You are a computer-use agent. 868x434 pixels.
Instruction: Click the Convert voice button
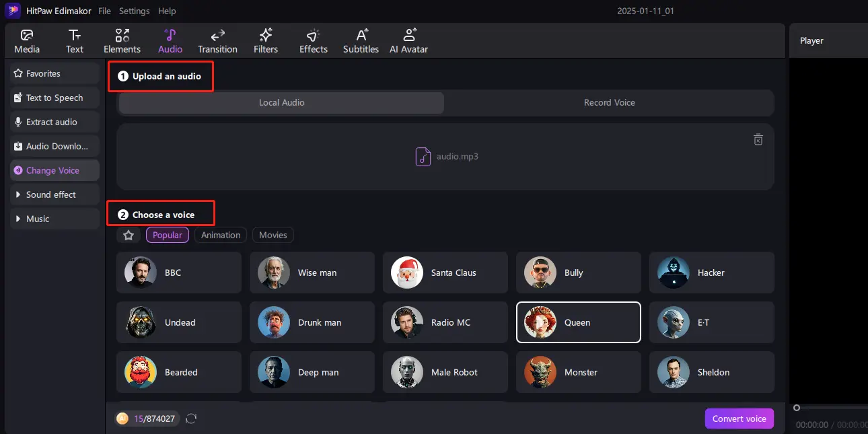click(x=739, y=419)
